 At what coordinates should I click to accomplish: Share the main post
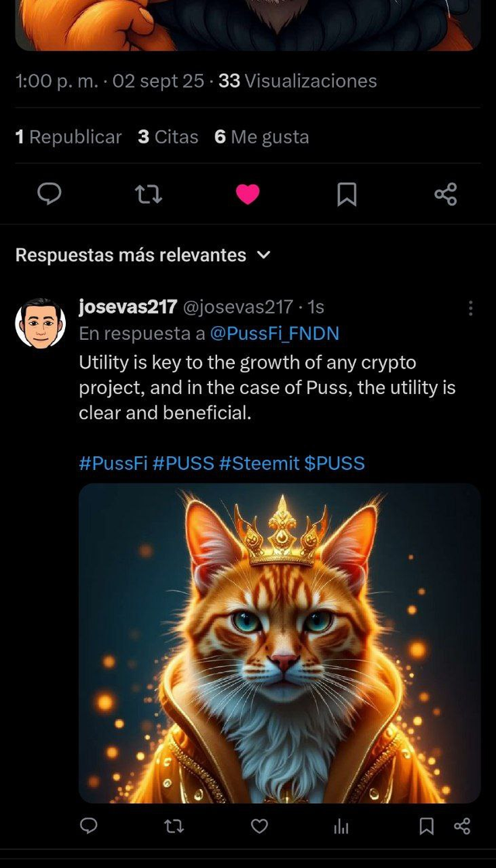point(446,194)
